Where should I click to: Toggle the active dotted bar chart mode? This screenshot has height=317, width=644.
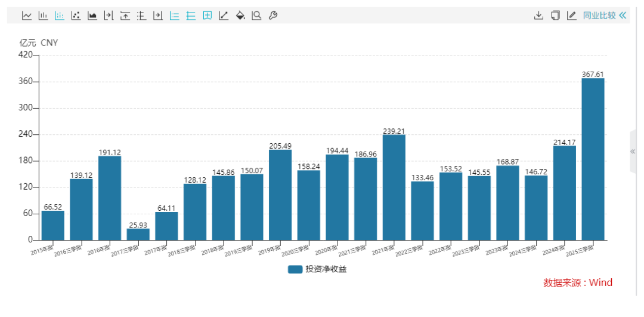click(60, 16)
